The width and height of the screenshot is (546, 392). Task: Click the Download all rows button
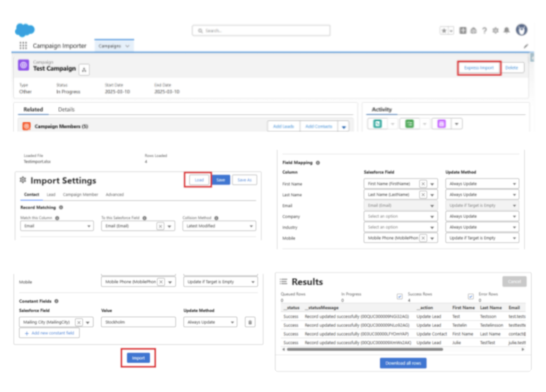coord(403,363)
